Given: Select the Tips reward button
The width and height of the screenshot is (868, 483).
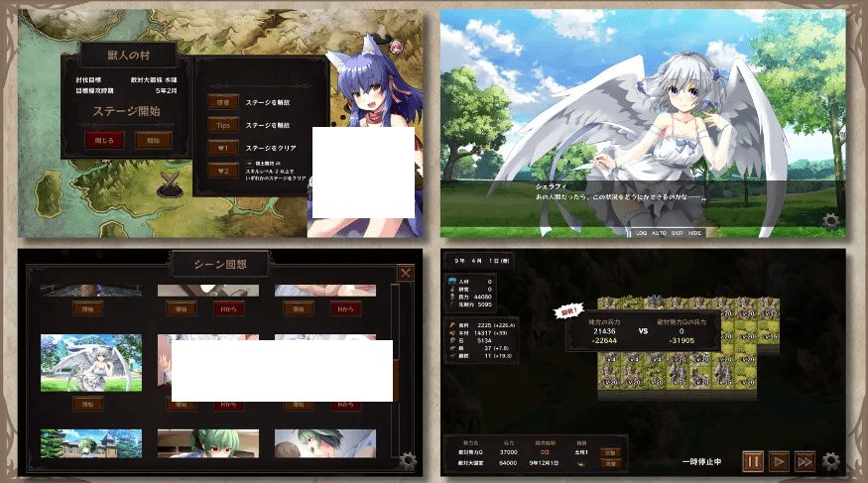Looking at the screenshot, I should tap(223, 125).
